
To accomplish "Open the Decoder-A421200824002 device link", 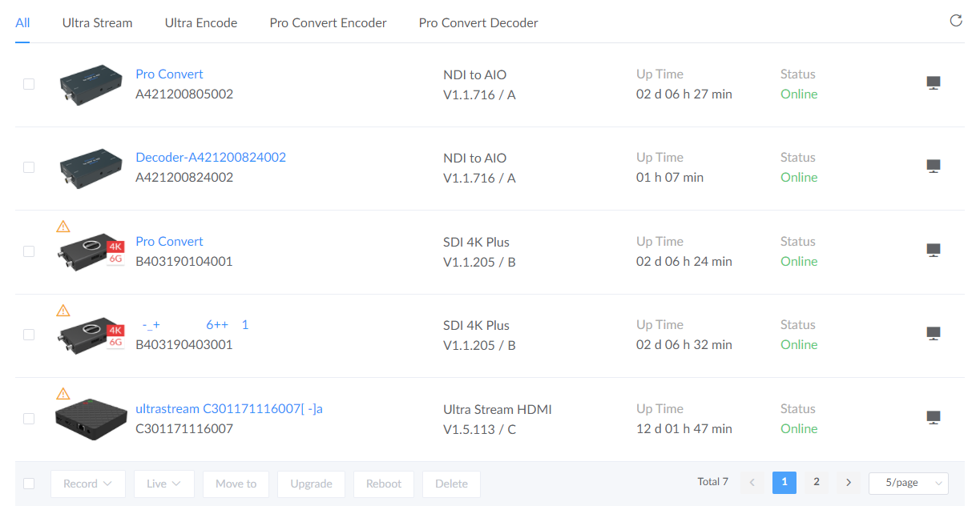I will [210, 157].
